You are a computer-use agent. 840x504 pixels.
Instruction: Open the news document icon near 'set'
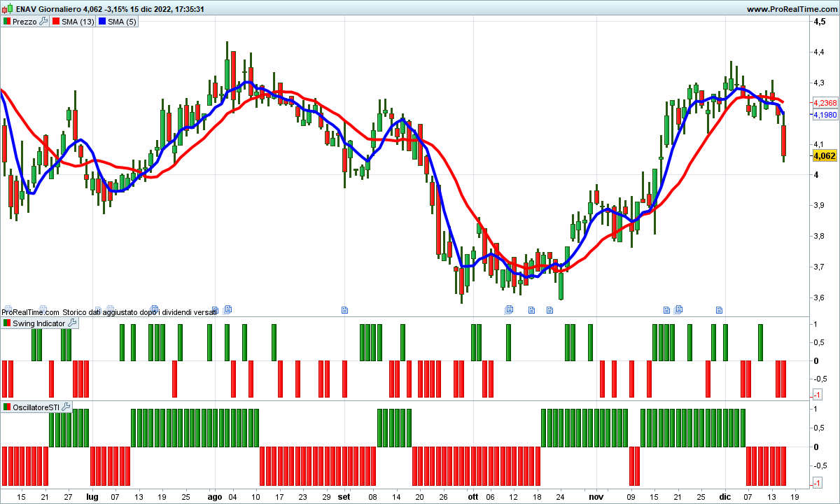pyautogui.click(x=344, y=309)
